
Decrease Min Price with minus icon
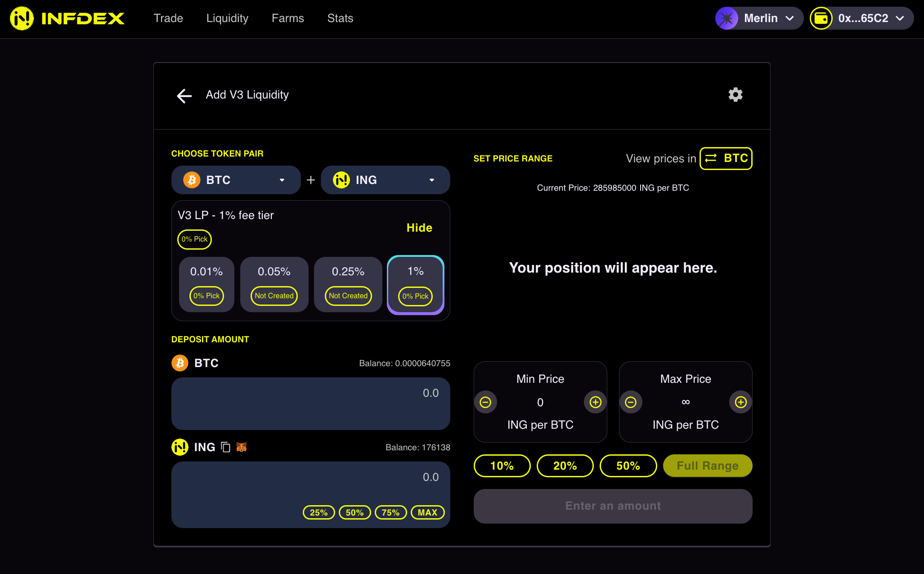[x=485, y=402]
